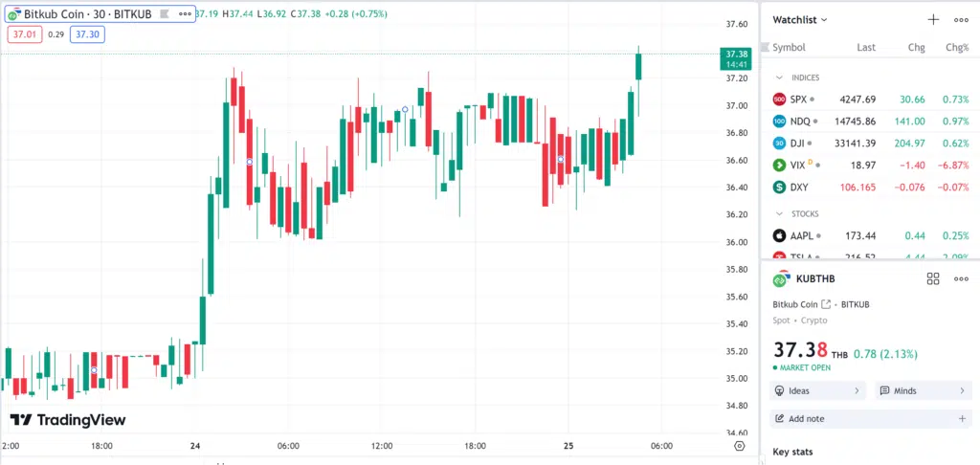Open the chart legend three-dots menu
Viewport: 980px width, 465px height.
pyautogui.click(x=185, y=13)
